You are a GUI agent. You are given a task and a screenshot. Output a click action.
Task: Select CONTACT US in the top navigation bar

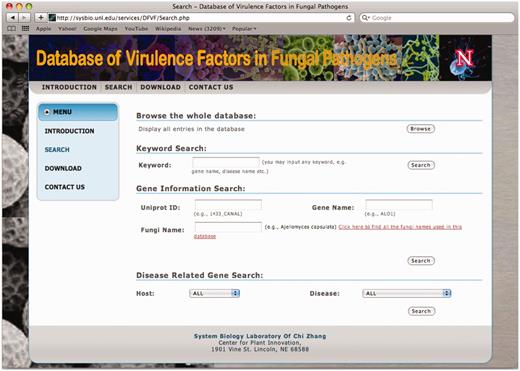211,87
